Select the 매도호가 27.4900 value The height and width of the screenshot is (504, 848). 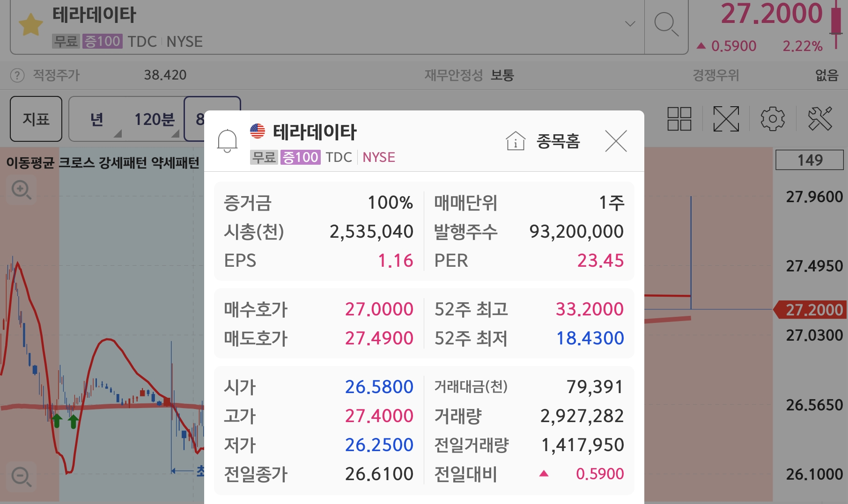(379, 338)
